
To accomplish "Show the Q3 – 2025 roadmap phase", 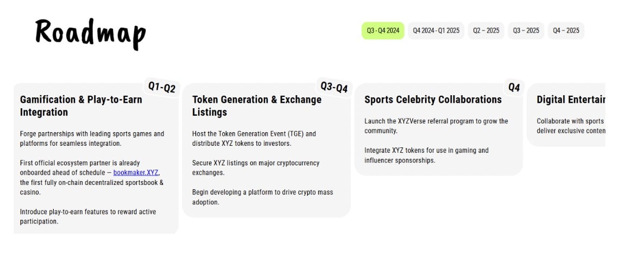I will coord(526,30).
